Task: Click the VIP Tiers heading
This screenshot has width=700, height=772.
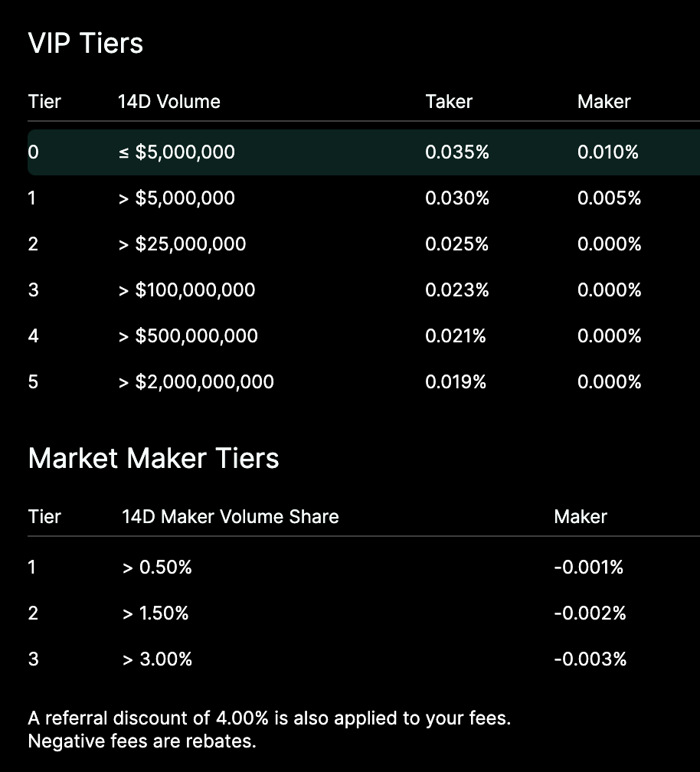Action: [x=86, y=43]
